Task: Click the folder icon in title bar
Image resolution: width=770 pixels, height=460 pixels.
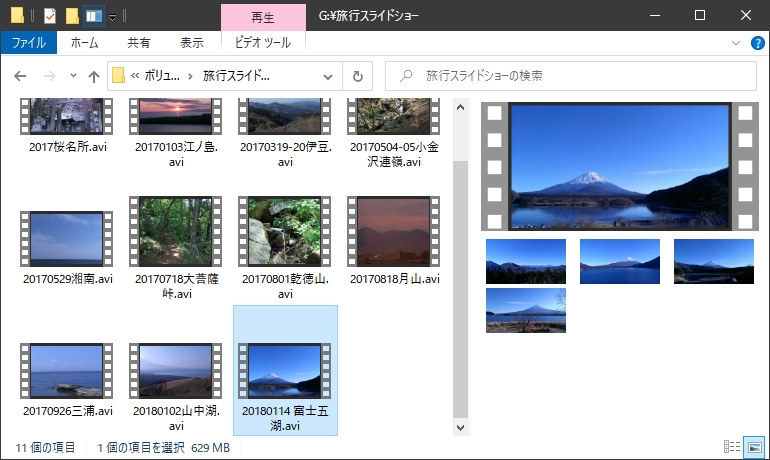Action: 17,15
